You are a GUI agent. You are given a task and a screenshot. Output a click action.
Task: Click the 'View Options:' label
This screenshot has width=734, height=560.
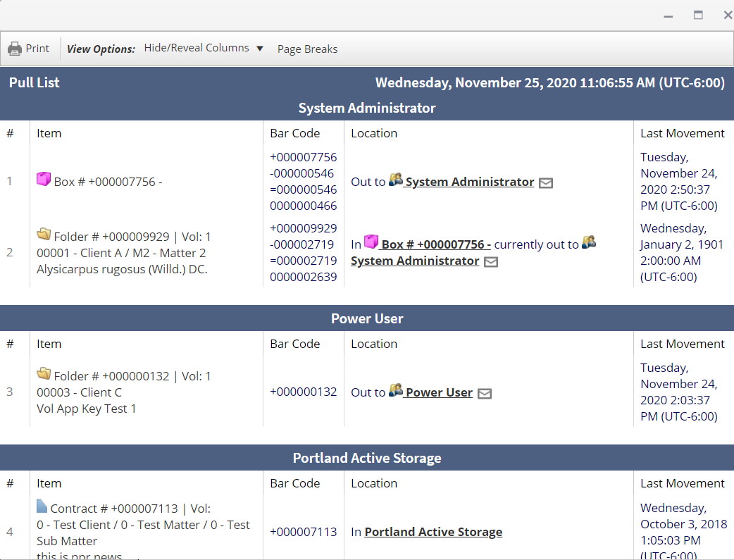(101, 49)
